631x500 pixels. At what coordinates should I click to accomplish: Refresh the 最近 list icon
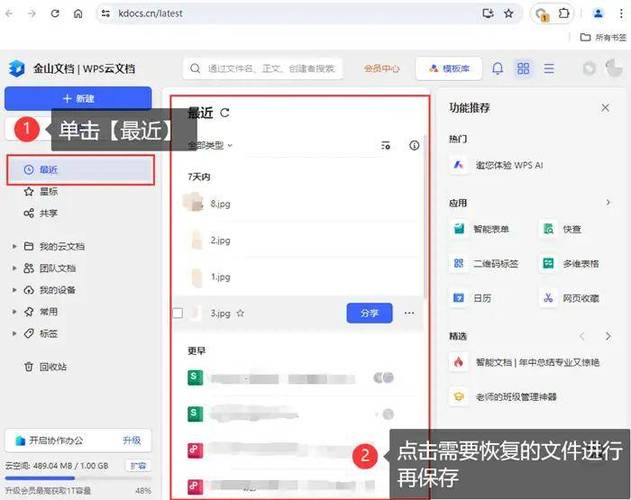coord(225,113)
